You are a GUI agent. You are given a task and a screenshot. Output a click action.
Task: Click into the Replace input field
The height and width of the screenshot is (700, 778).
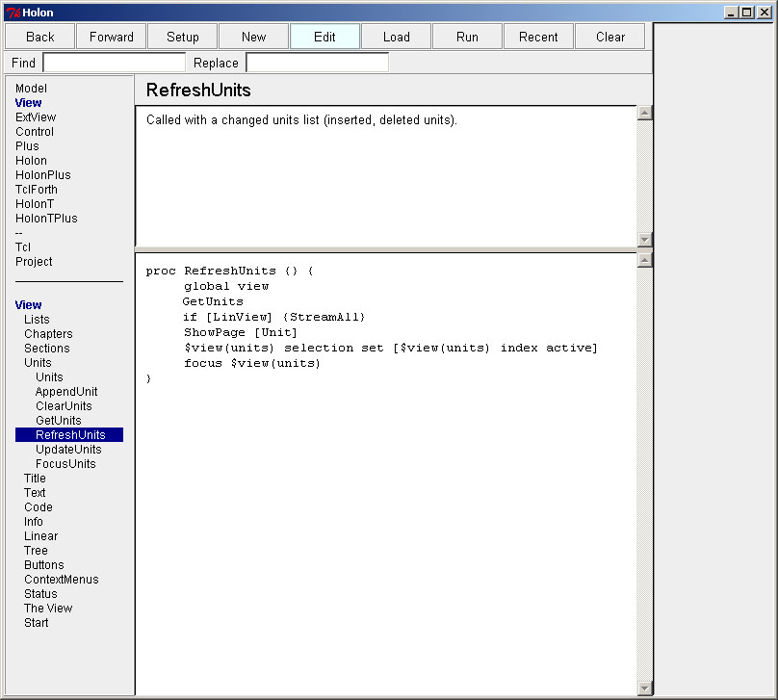point(317,63)
